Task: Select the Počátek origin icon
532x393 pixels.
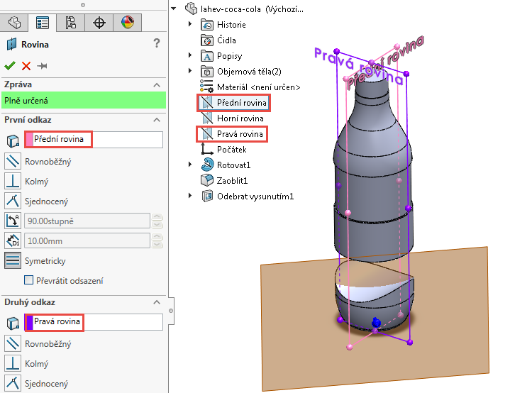Action: [x=206, y=149]
